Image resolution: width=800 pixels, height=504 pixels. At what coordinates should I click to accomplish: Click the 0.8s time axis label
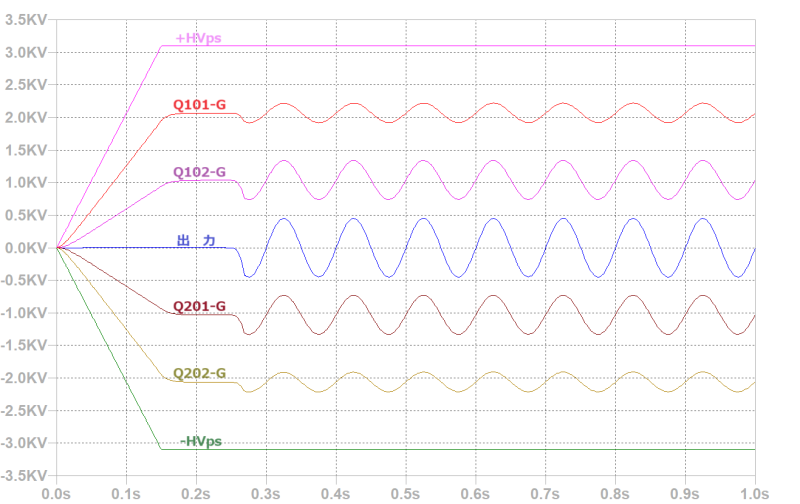pos(615,494)
